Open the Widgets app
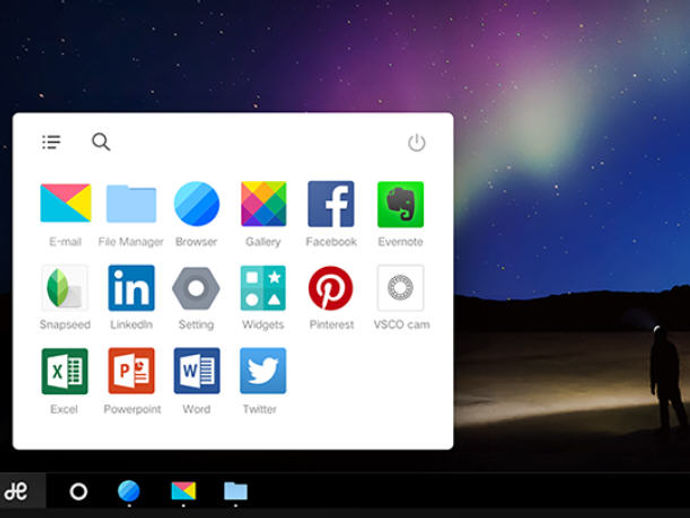Image resolution: width=690 pixels, height=518 pixels. pos(263,288)
